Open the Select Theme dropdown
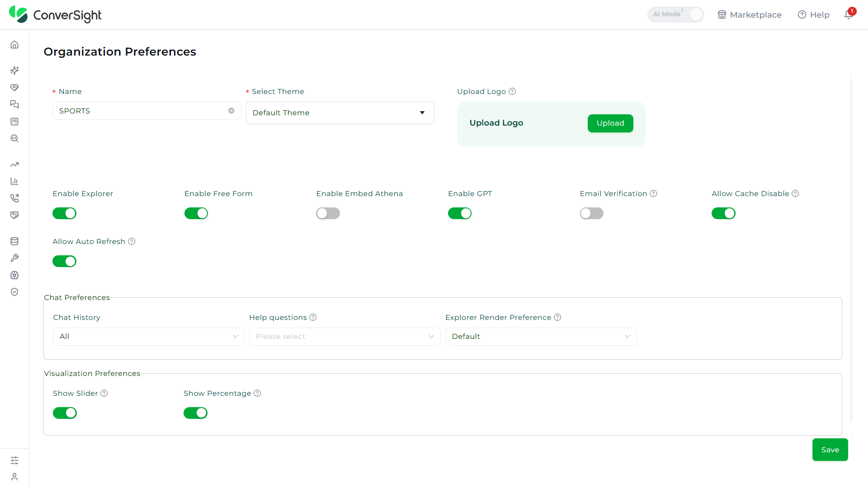The height and width of the screenshot is (488, 868). pos(340,113)
